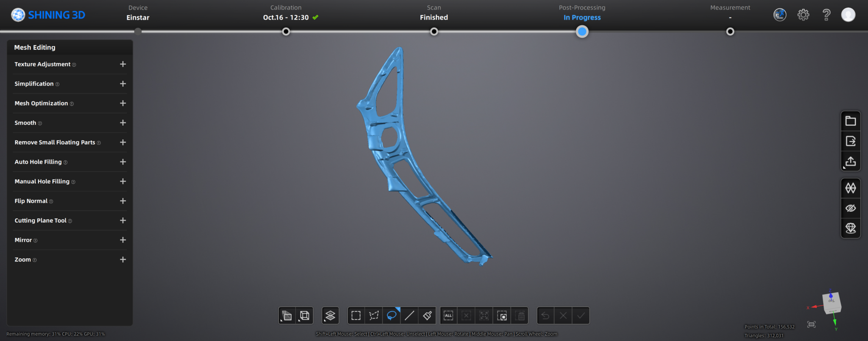
Task: Expand the Texture Adjustment section
Action: coord(123,64)
